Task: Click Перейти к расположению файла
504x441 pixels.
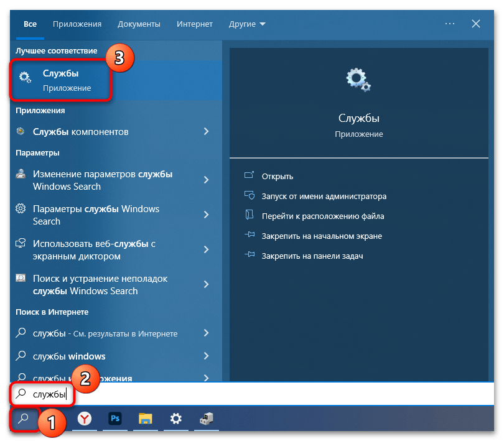Action: (322, 216)
